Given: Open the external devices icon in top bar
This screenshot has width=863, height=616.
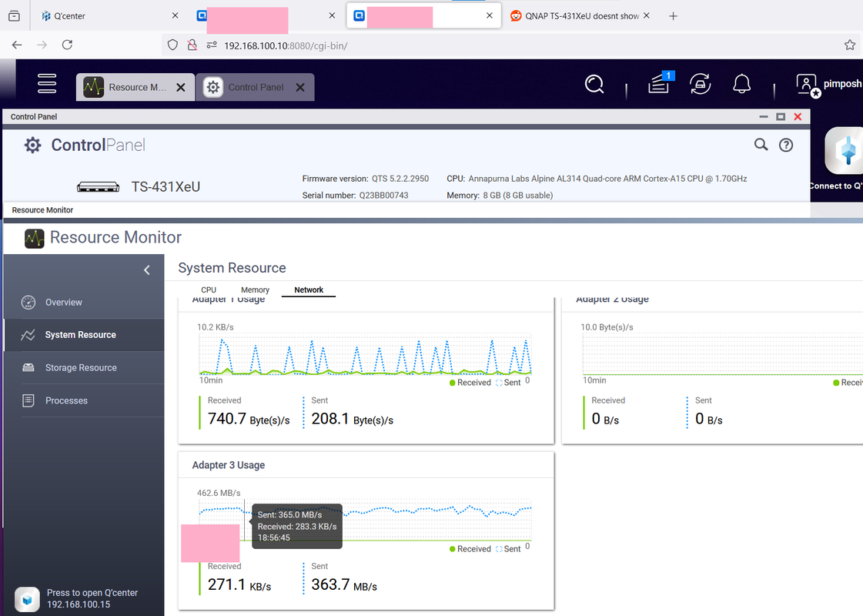Looking at the screenshot, I should (x=700, y=84).
